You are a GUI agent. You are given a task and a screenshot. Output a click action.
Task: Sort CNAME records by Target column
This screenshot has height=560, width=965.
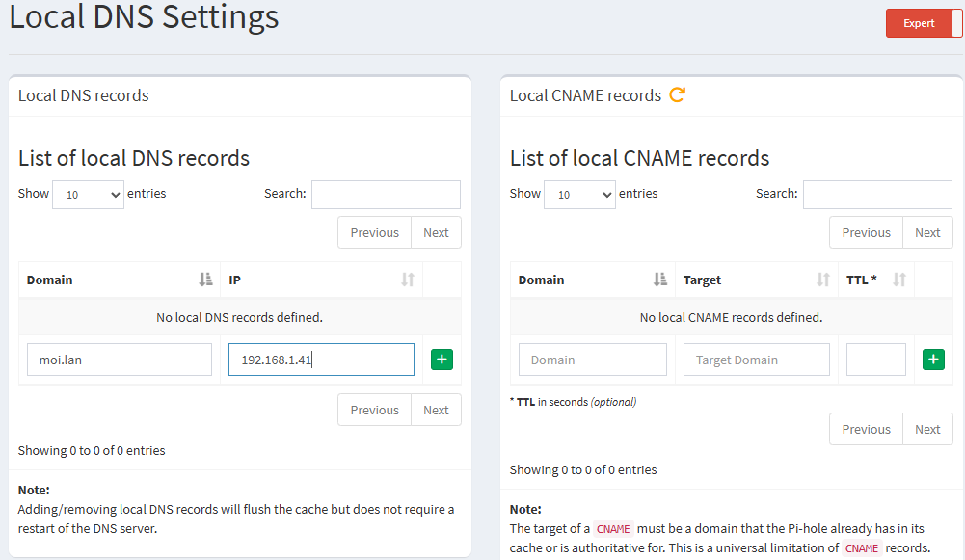pos(756,280)
